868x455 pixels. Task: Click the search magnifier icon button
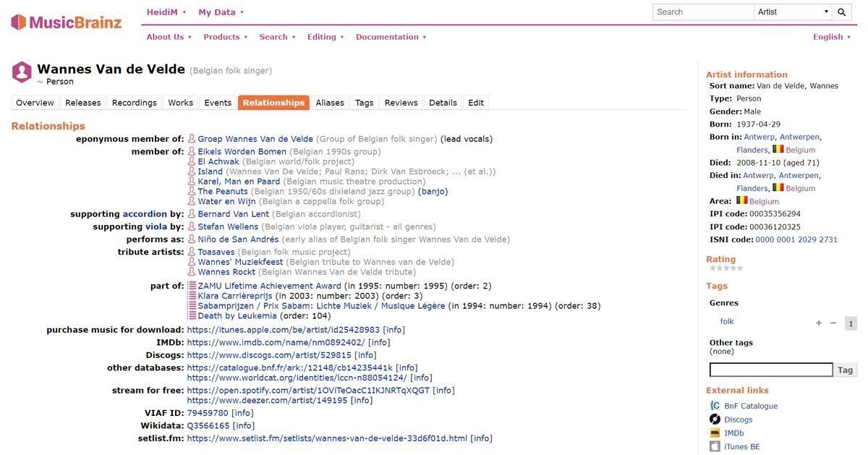(842, 12)
